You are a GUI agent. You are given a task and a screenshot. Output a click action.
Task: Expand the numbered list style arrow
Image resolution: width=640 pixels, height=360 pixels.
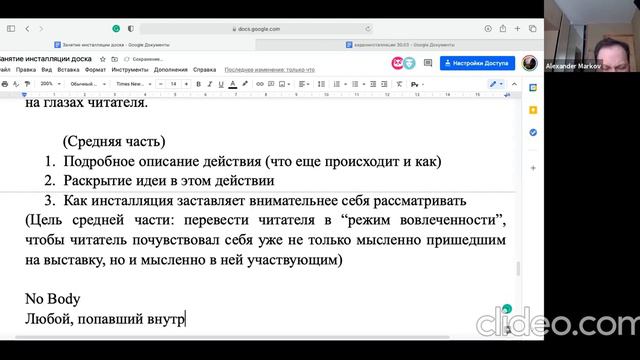coord(345,84)
